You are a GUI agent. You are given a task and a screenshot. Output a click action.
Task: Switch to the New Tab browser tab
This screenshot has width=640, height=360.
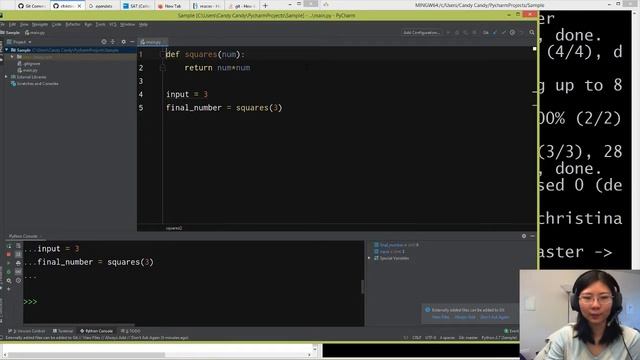click(x=171, y=6)
